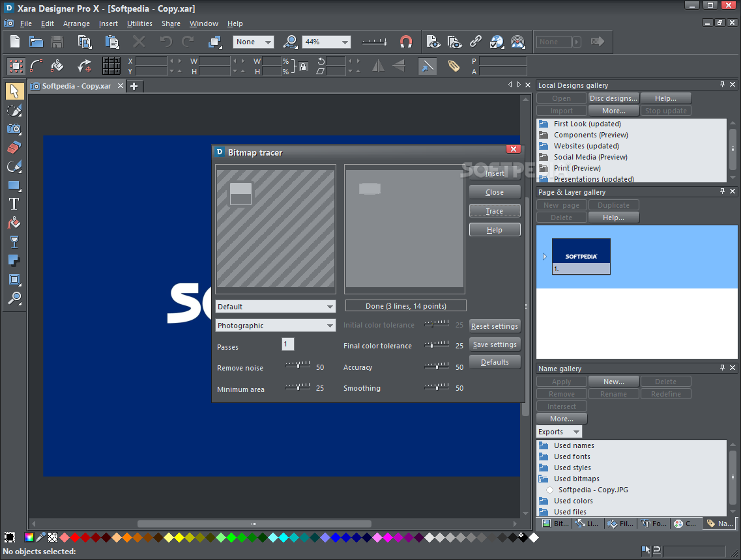
Task: Click the Redo arrow icon
Action: pyautogui.click(x=188, y=42)
